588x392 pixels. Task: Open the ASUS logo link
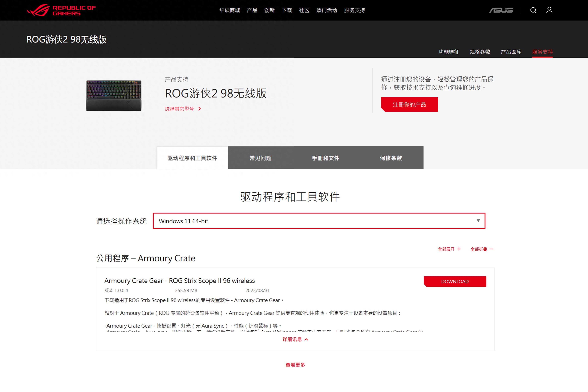tap(501, 10)
